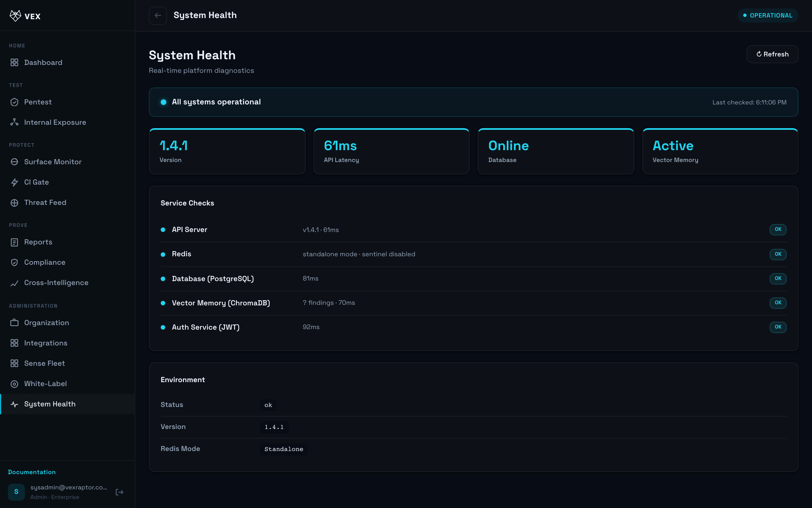The image size is (812, 508).
Task: Navigate to Threat Feed
Action: [67, 203]
